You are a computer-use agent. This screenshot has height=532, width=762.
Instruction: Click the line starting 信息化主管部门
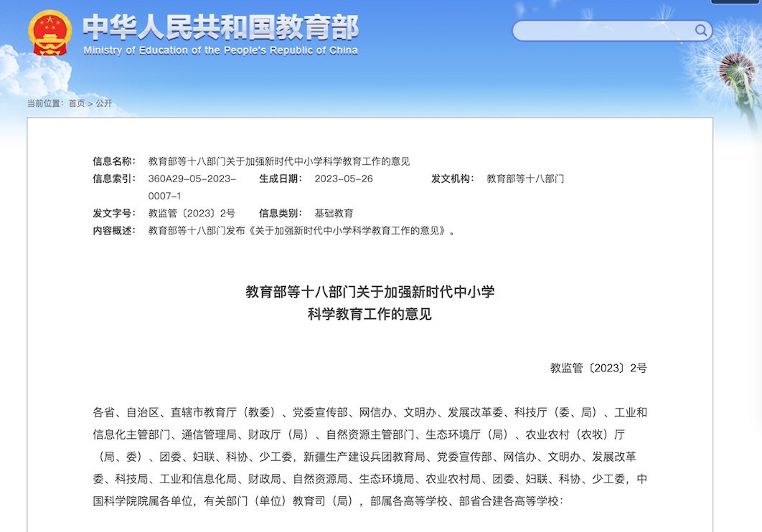[x=359, y=434]
